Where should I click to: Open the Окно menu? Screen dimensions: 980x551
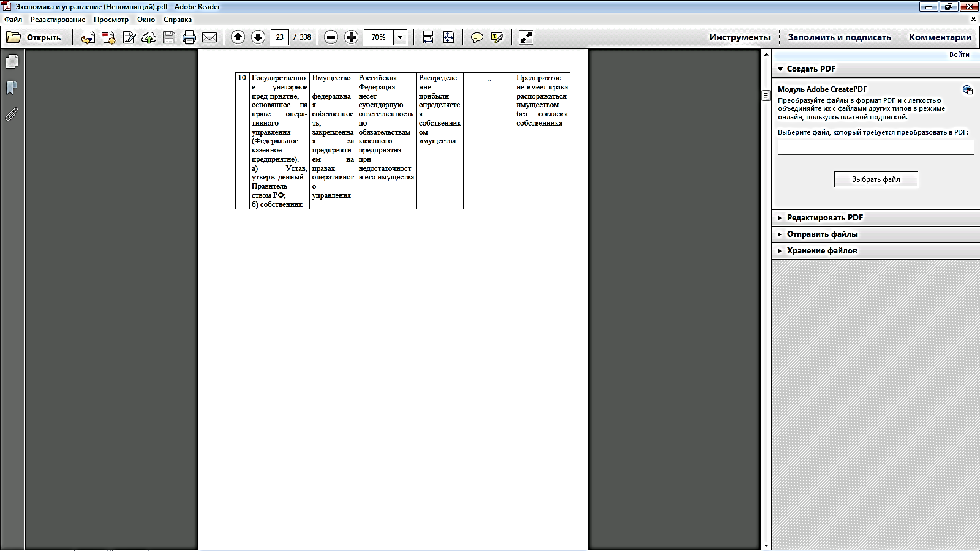146,20
